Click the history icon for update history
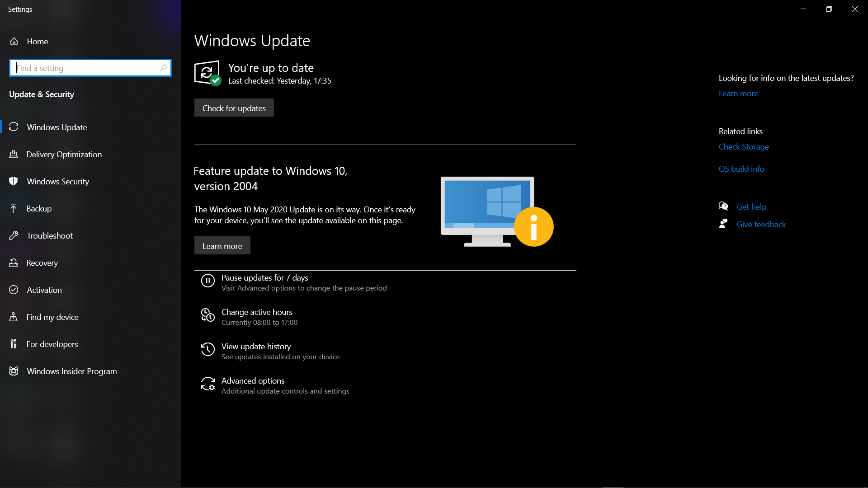 coord(208,349)
